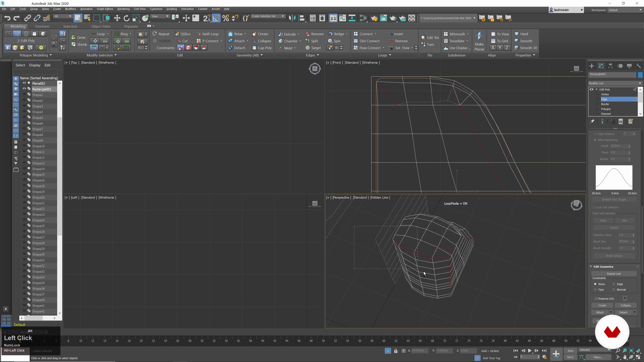The width and height of the screenshot is (644, 362).
Task: Toggle the Percent Snap icon
Action: coord(226,18)
